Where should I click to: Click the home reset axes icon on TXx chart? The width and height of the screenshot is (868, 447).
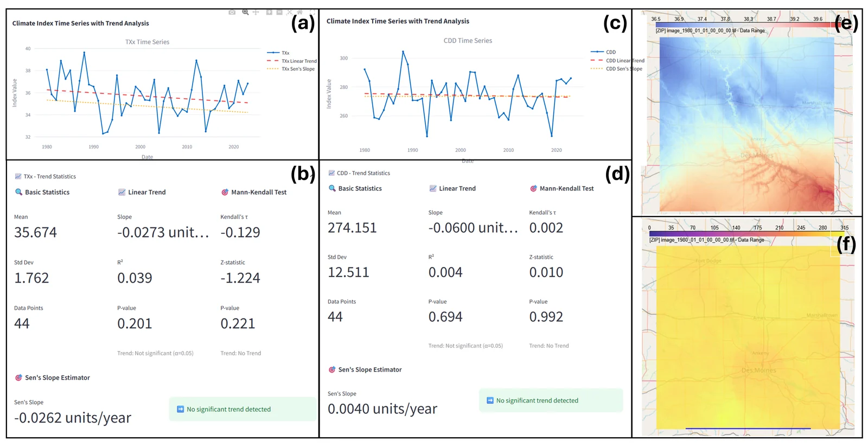pyautogui.click(x=300, y=12)
